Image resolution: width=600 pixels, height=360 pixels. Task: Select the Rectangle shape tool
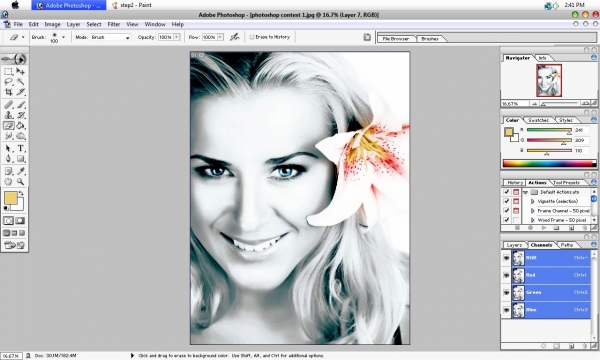pyautogui.click(x=20, y=158)
